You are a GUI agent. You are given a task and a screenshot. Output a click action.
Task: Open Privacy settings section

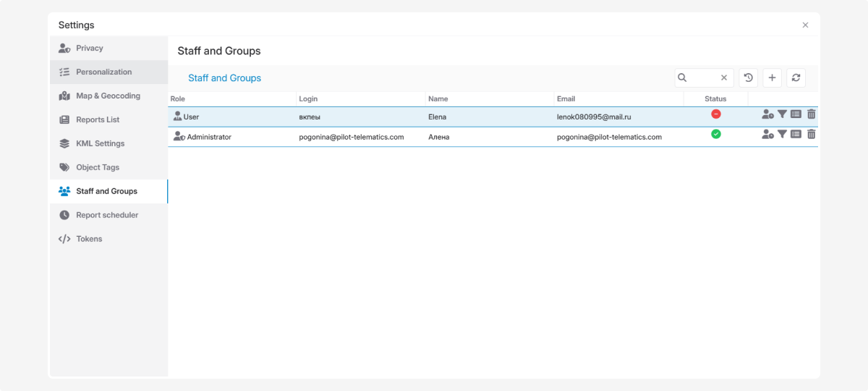coord(90,49)
